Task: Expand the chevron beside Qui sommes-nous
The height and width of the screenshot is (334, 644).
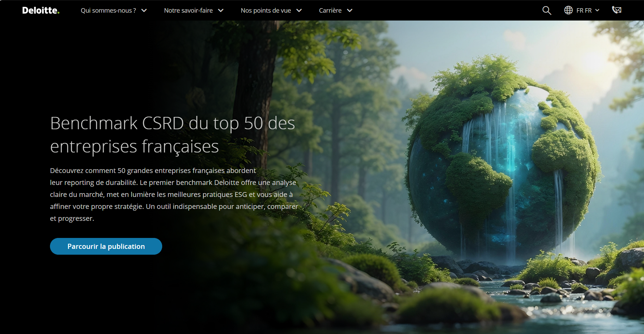Action: tap(144, 11)
